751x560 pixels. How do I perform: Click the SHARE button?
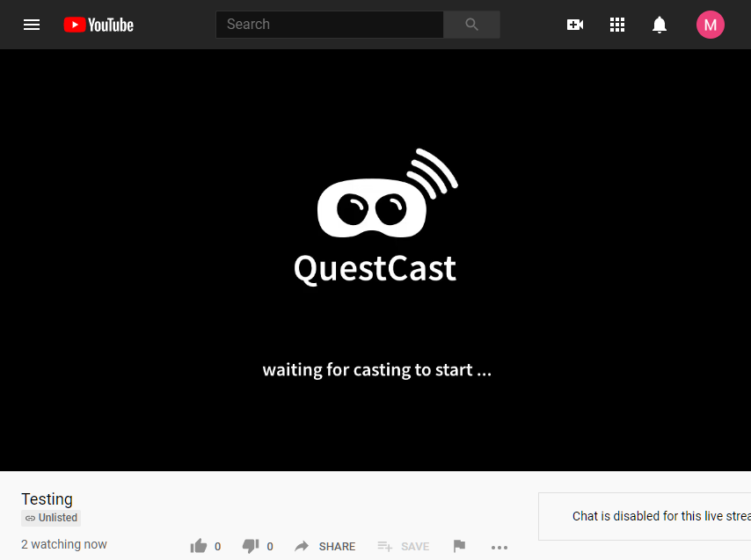tap(324, 546)
